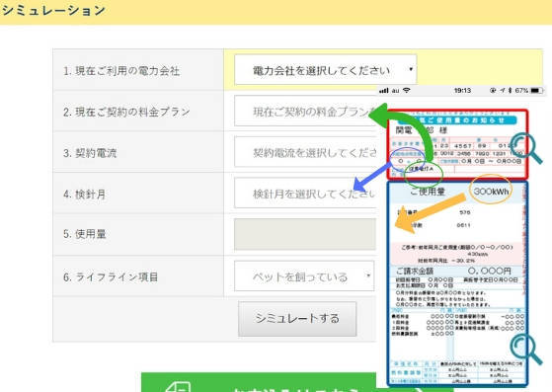
Task: Click the green application button at bottom
Action: click(259, 382)
